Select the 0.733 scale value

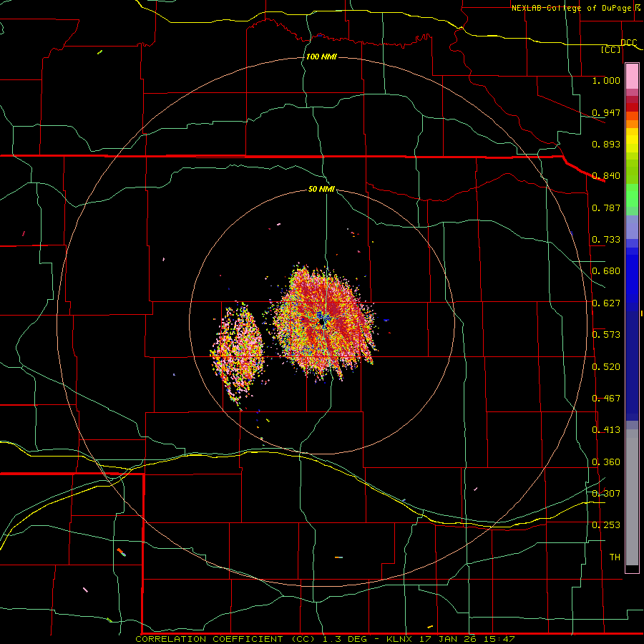[x=606, y=240]
